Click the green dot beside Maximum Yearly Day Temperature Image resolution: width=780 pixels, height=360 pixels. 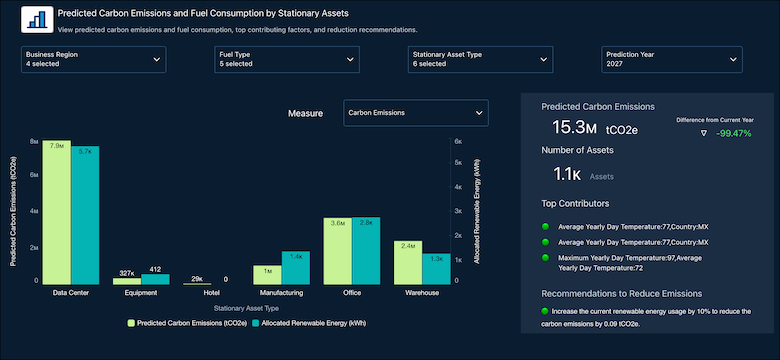click(545, 258)
